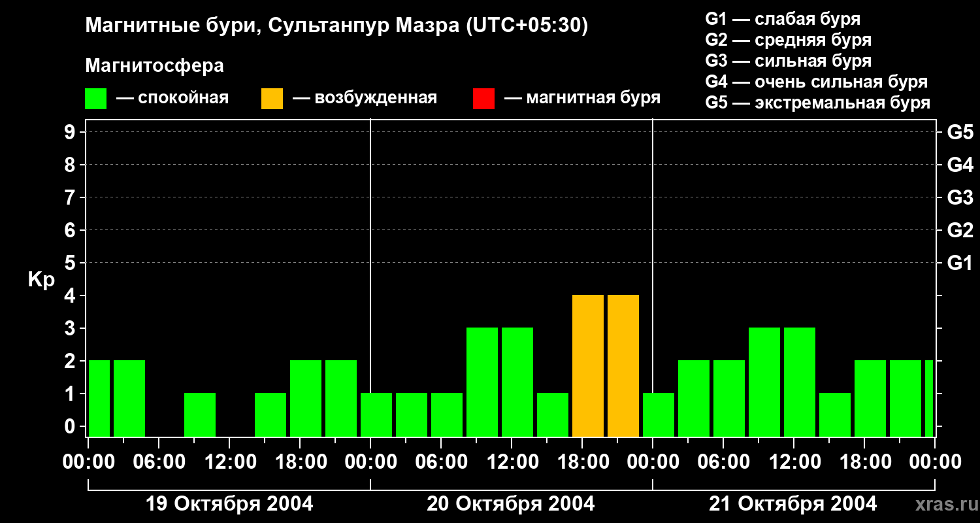Click the green 'спокойная' legend swatch

(x=95, y=99)
